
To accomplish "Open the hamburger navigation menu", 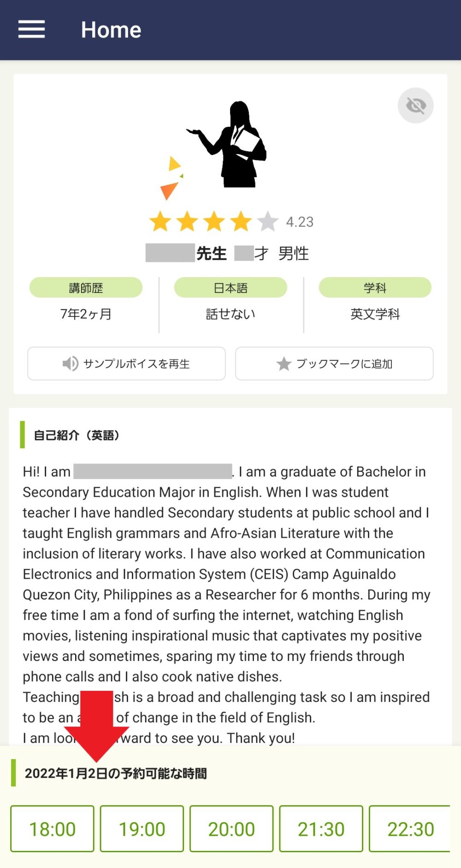I will click(31, 30).
